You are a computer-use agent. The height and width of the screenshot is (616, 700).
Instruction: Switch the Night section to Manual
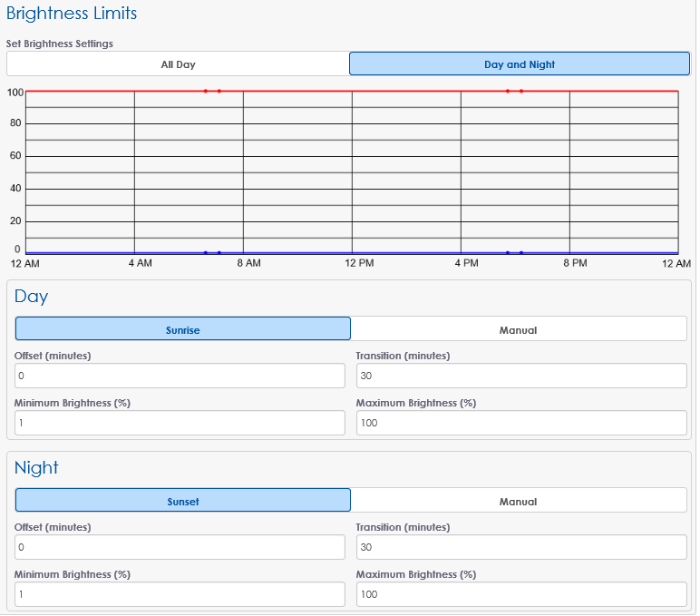tap(518, 501)
